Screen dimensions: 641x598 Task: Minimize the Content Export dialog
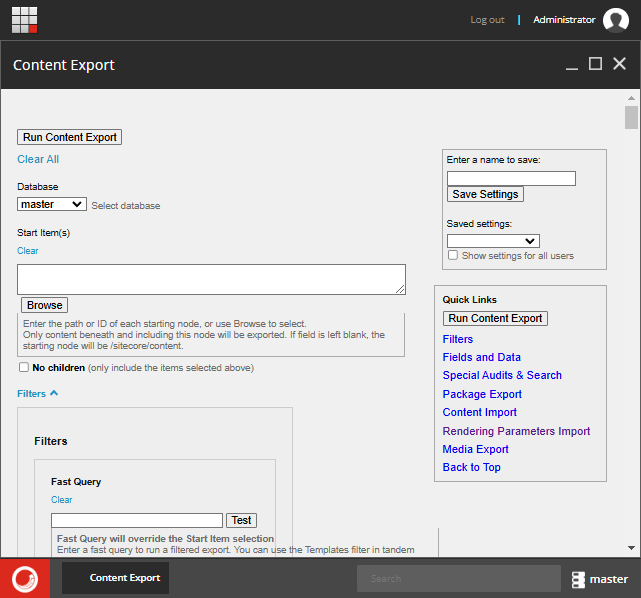[572, 65]
